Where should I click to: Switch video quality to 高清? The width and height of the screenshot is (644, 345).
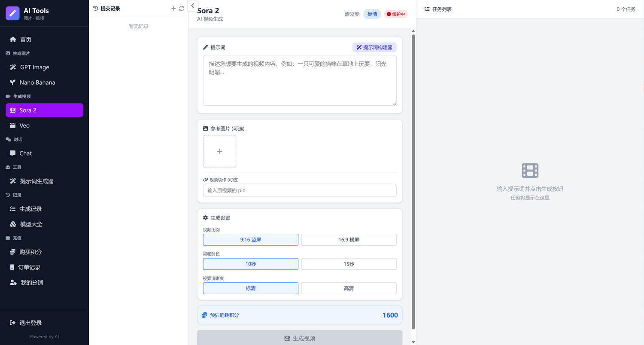click(349, 288)
